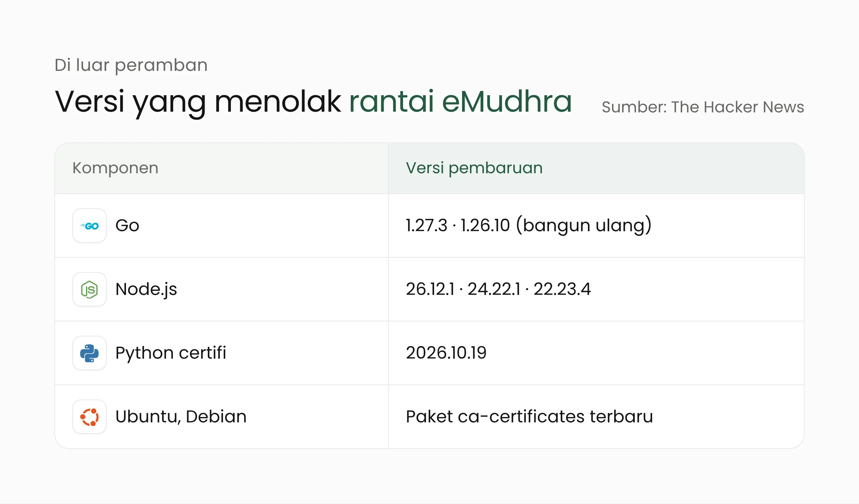Click 'Sumber: The Hacker News' source text
The image size is (859, 504).
[x=703, y=107]
